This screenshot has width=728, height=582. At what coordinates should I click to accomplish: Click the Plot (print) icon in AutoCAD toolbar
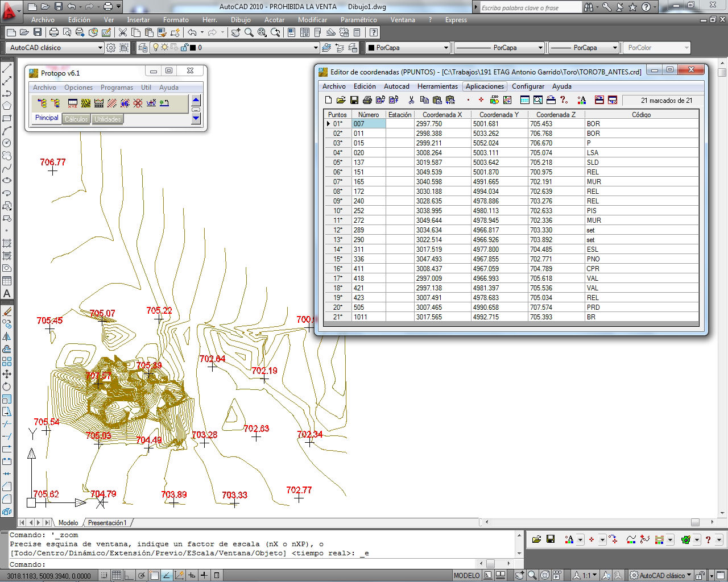click(x=54, y=32)
